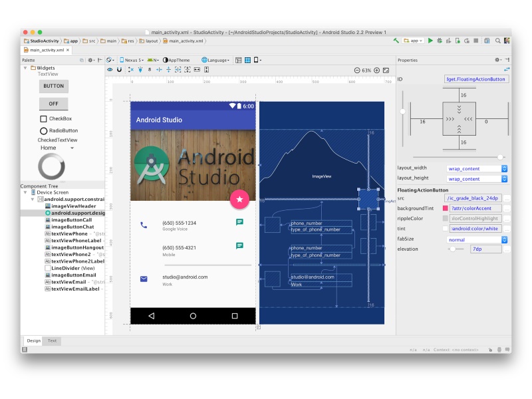Click the green Make Project hammer icon
Viewport: 532px width, 399px height.
coord(396,41)
